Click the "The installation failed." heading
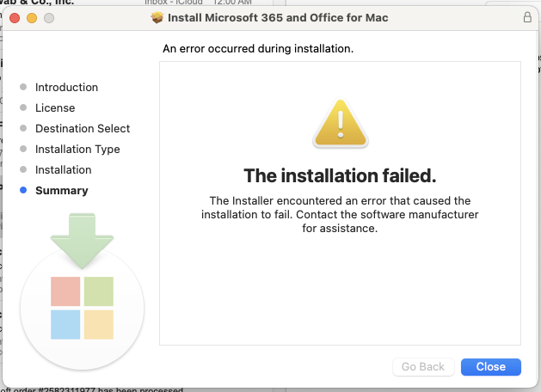541x392 pixels. pos(340,176)
